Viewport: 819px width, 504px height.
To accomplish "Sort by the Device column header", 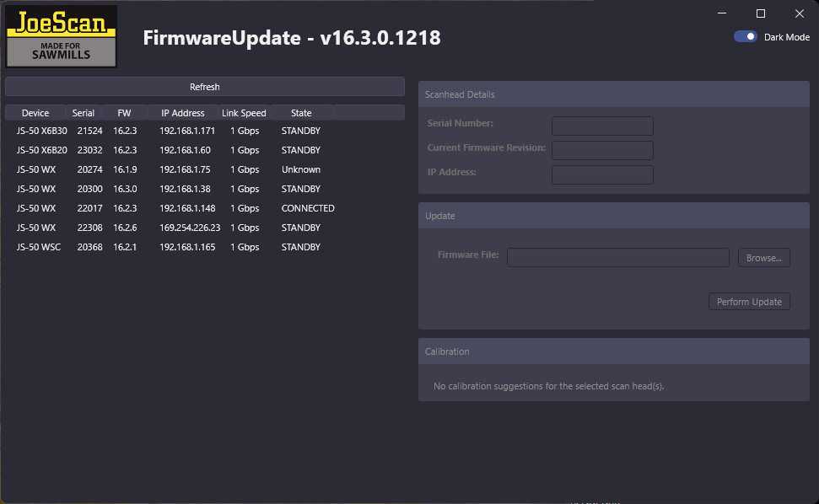I will [35, 113].
